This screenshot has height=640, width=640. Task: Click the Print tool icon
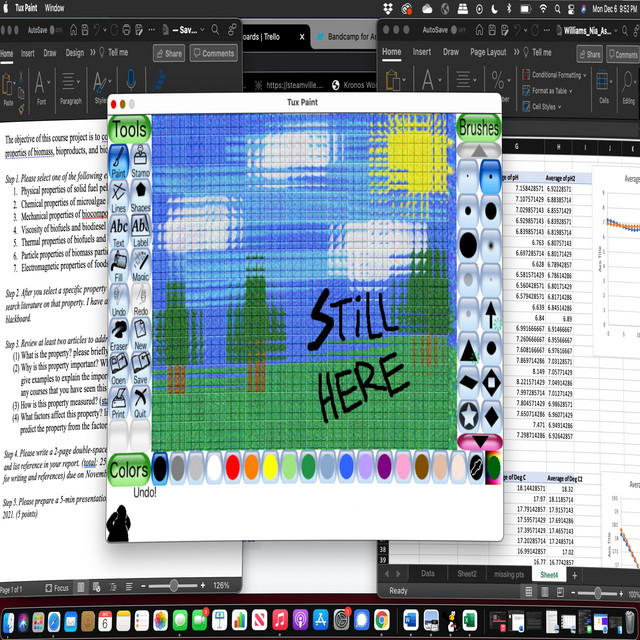[x=118, y=402]
